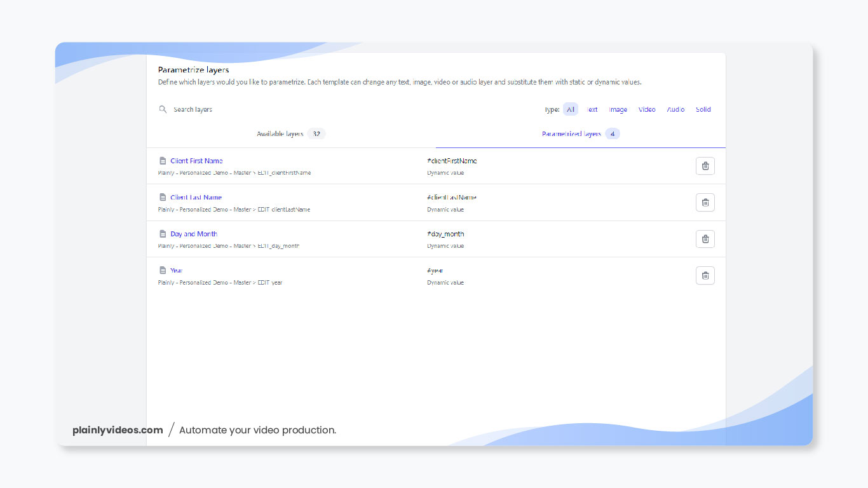This screenshot has height=488, width=868.
Task: Delete the Client First Name parametrized layer
Action: (705, 166)
